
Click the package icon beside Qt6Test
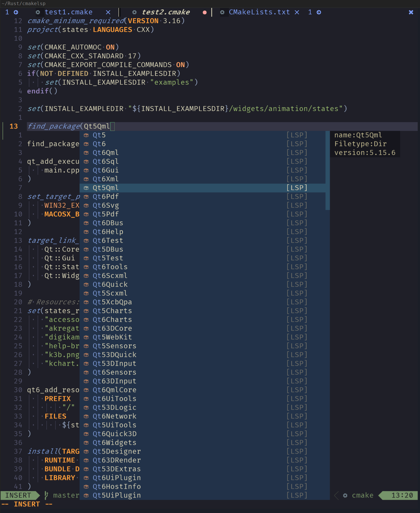click(86, 240)
